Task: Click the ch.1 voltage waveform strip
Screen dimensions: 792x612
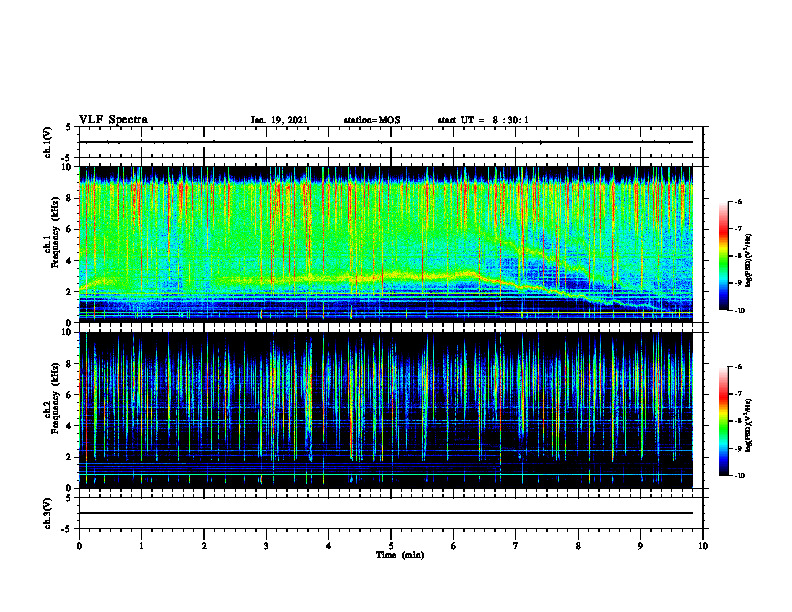Action: point(391,142)
